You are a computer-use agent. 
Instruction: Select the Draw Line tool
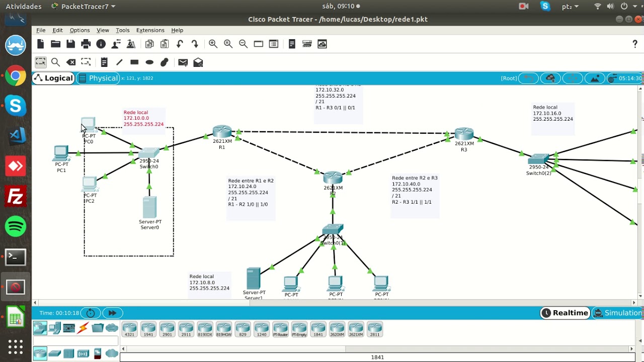click(x=119, y=62)
